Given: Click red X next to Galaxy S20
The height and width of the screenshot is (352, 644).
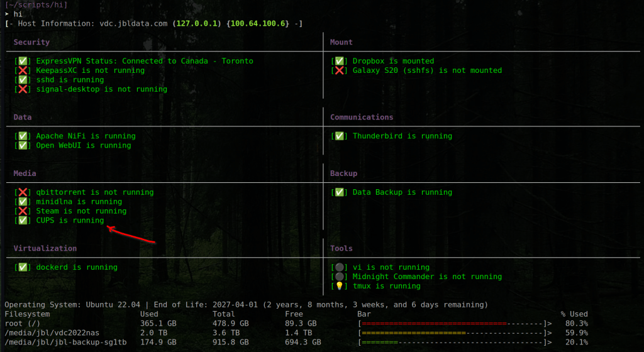Looking at the screenshot, I should 340,70.
